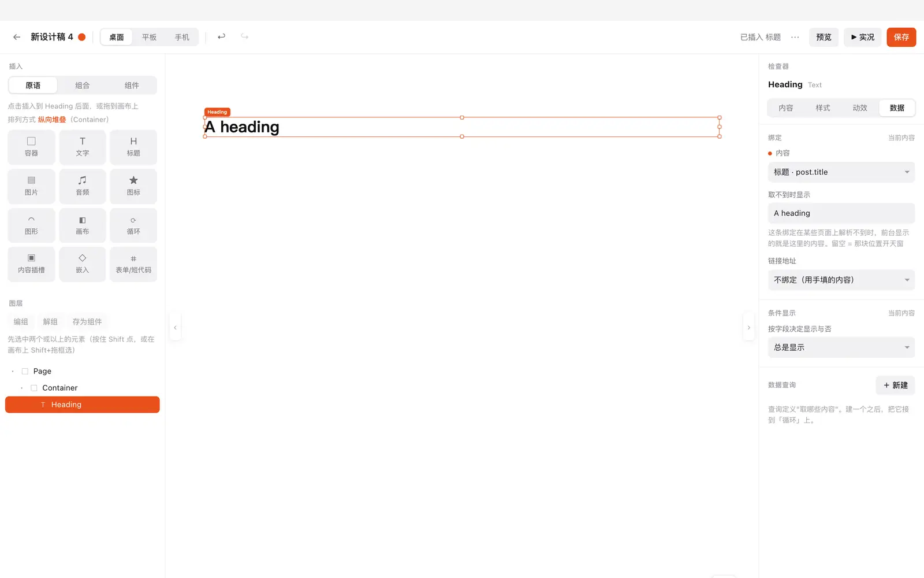Open the 动效 inspector tab

(860, 108)
